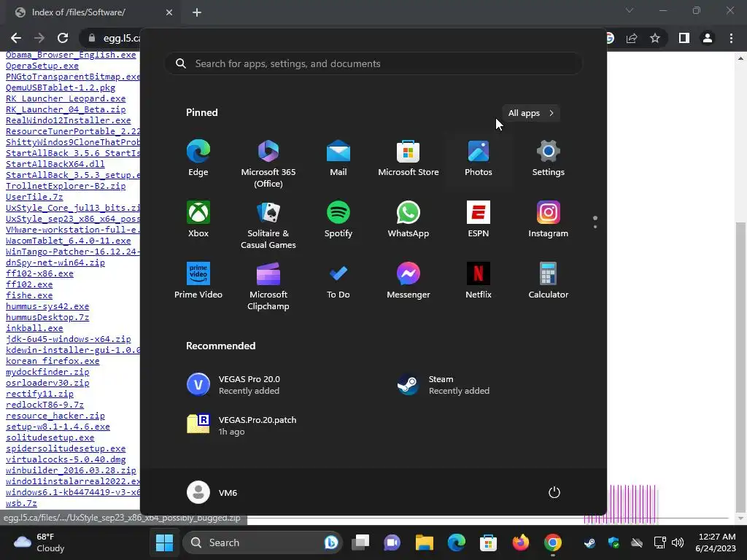Open Microsoft Store in the pinned apps

(409, 158)
